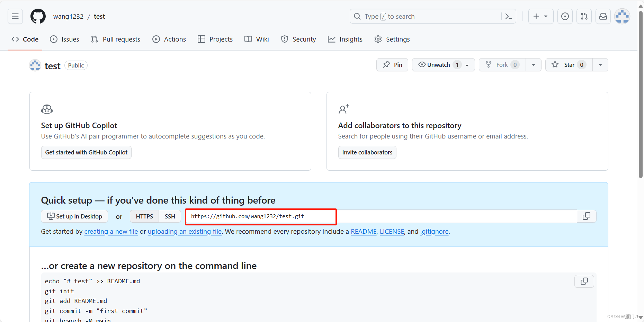
Task: Go to GitHub homepage via Octocat logo
Action: (38, 16)
